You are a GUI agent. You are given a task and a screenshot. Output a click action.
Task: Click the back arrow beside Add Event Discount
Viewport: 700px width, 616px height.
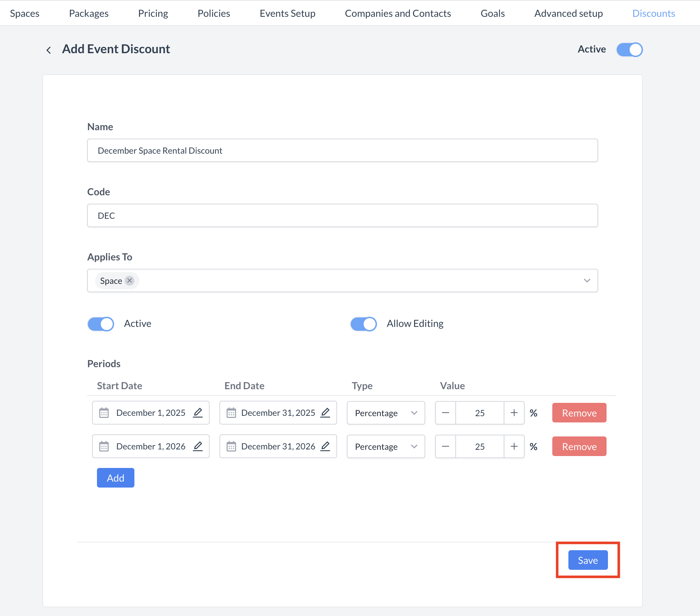coord(49,50)
